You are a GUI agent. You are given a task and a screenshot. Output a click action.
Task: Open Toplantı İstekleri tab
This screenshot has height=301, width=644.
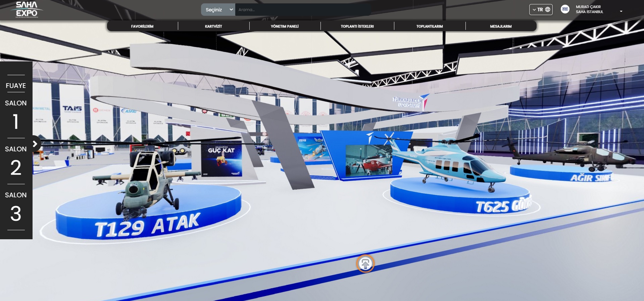[357, 26]
